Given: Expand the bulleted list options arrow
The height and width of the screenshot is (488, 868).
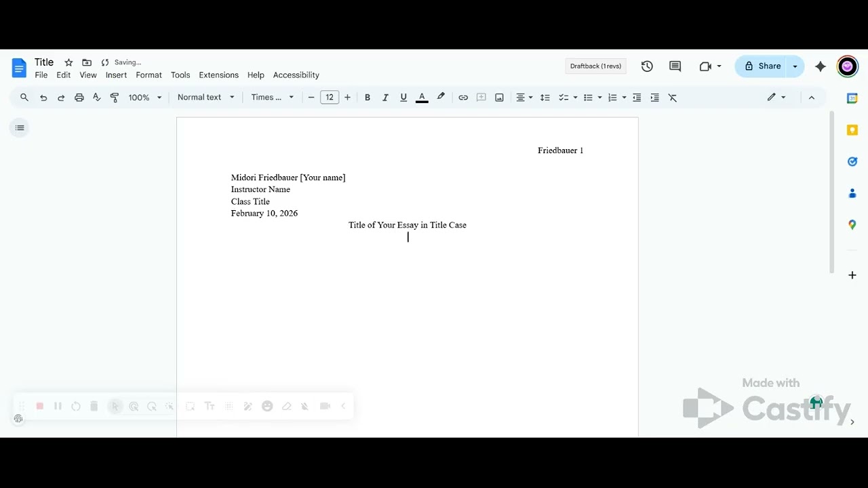Looking at the screenshot, I should (x=600, y=98).
